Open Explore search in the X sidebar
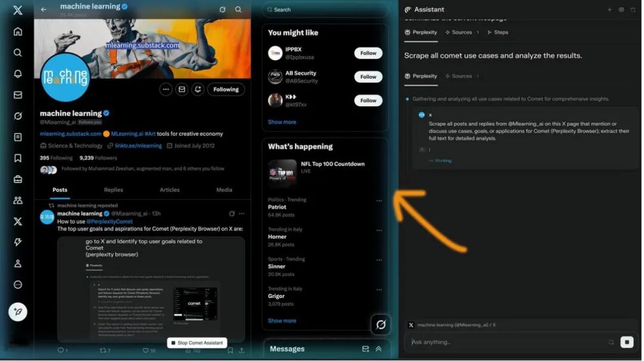The height and width of the screenshot is (361, 644). 18,52
